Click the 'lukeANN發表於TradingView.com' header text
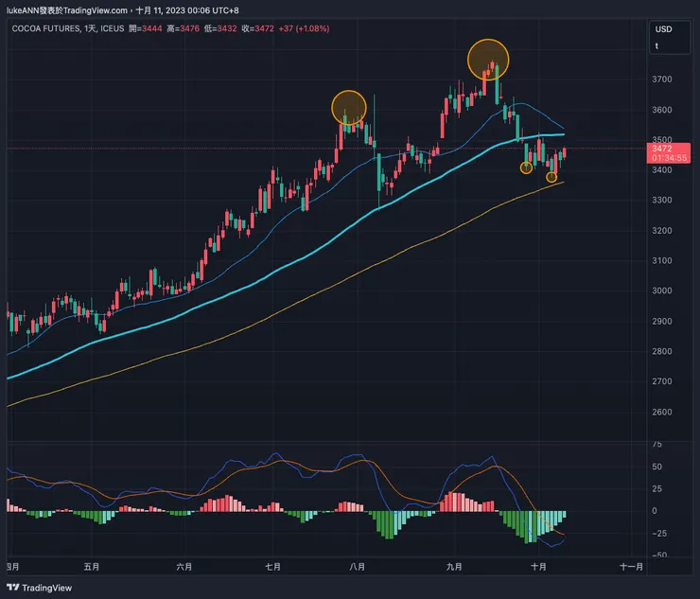 (x=67, y=10)
